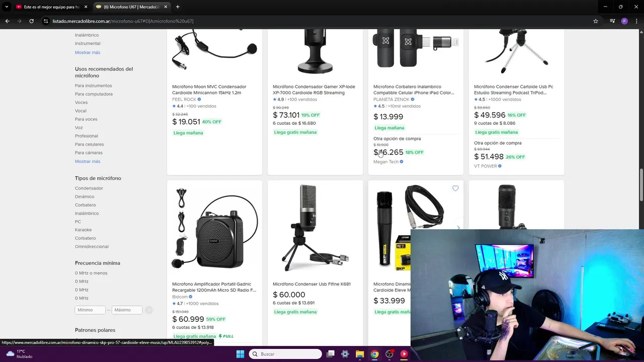The width and height of the screenshot is (644, 362).
Task: Filter by Karaoke microphone type
Action: [x=84, y=230]
